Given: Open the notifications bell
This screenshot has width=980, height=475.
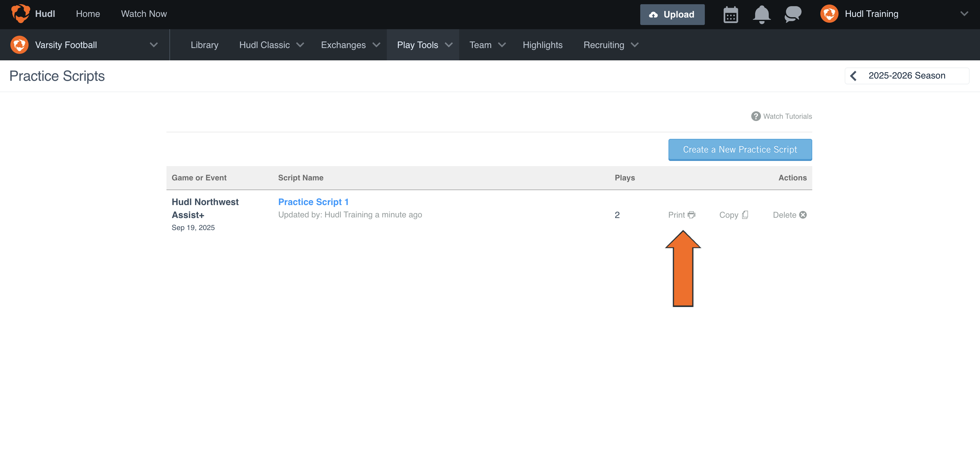Looking at the screenshot, I should pyautogui.click(x=762, y=15).
